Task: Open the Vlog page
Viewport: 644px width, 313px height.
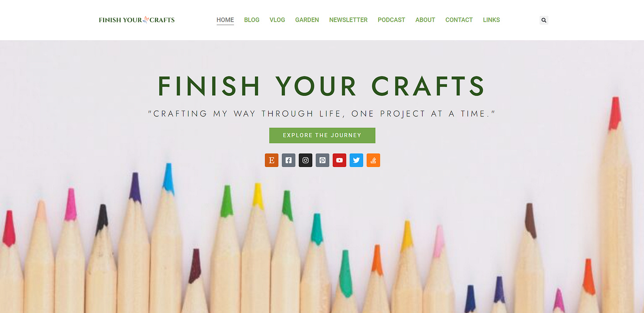Action: coord(277,20)
